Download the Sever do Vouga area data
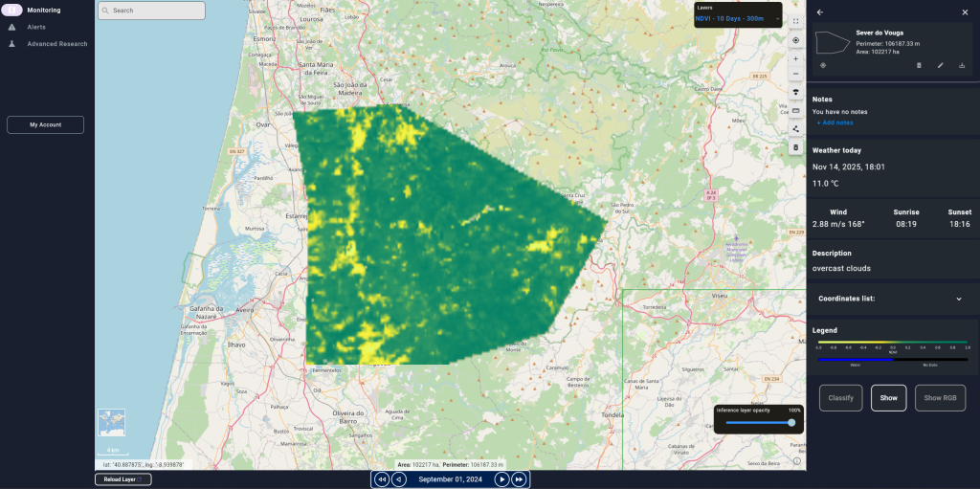 pos(962,65)
